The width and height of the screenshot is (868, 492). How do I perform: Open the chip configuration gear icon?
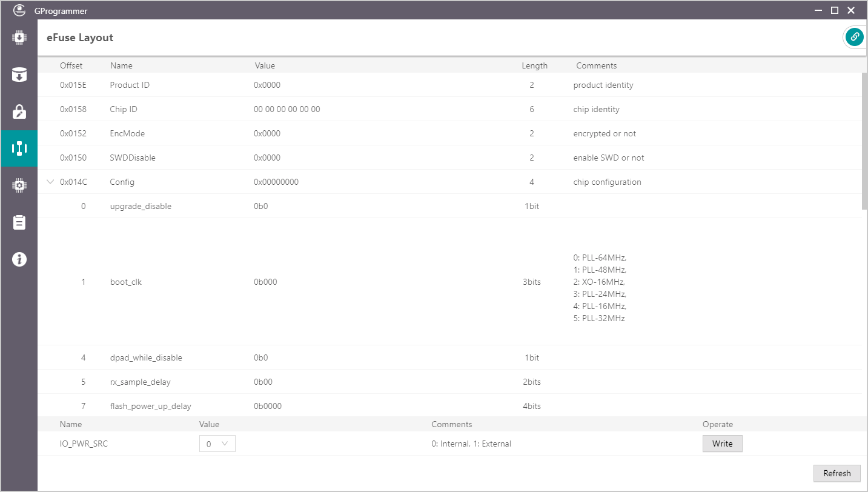coord(19,185)
